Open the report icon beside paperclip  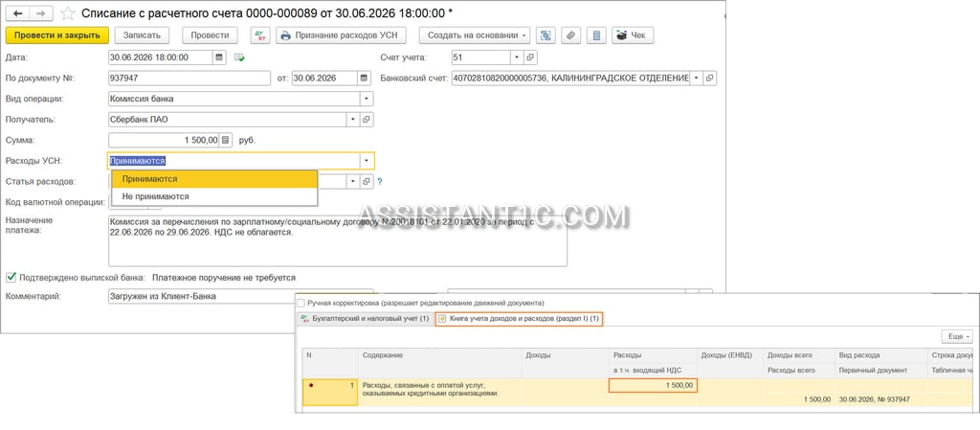click(x=596, y=35)
